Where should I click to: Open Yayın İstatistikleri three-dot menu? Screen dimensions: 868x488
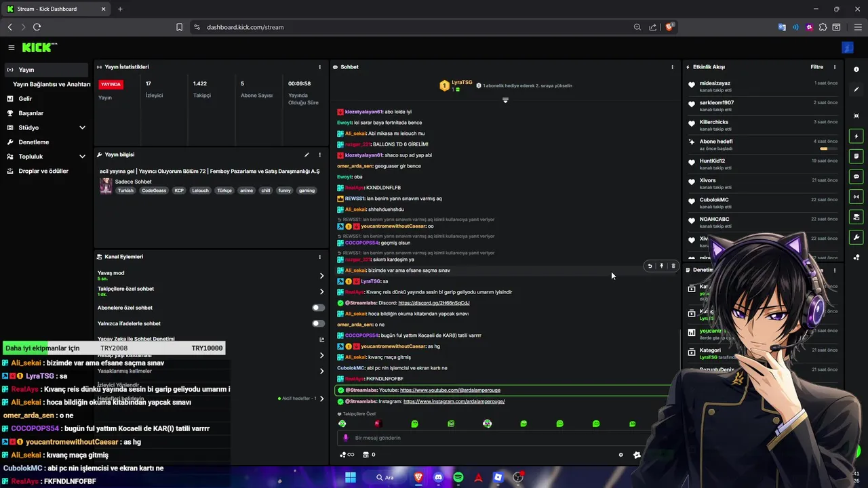coord(320,67)
